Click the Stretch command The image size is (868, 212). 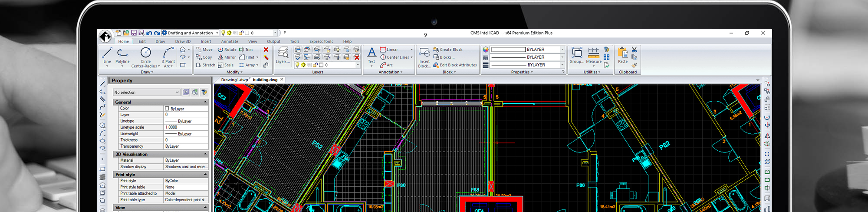coord(205,65)
